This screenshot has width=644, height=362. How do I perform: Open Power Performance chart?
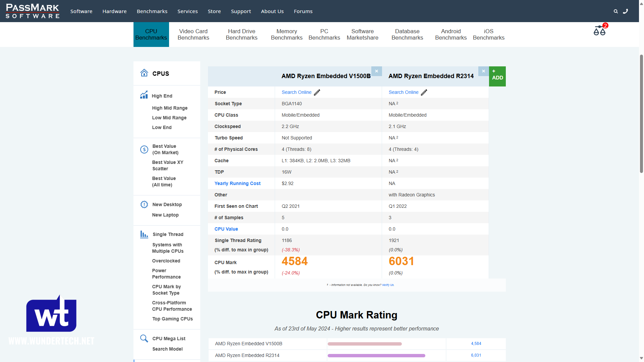click(166, 274)
